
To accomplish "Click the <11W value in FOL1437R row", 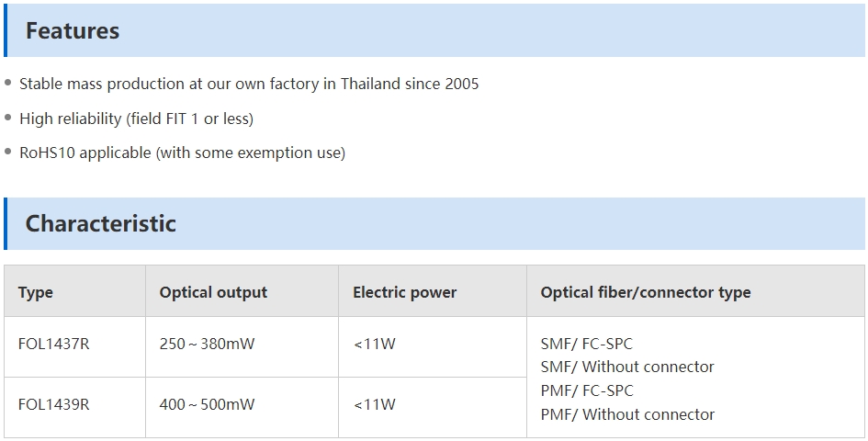I will 375,344.
